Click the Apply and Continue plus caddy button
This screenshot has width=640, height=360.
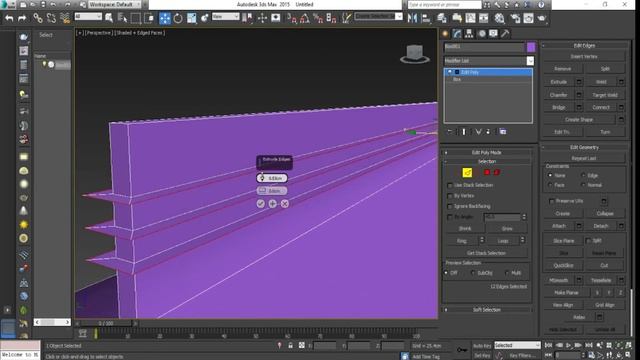point(273,204)
